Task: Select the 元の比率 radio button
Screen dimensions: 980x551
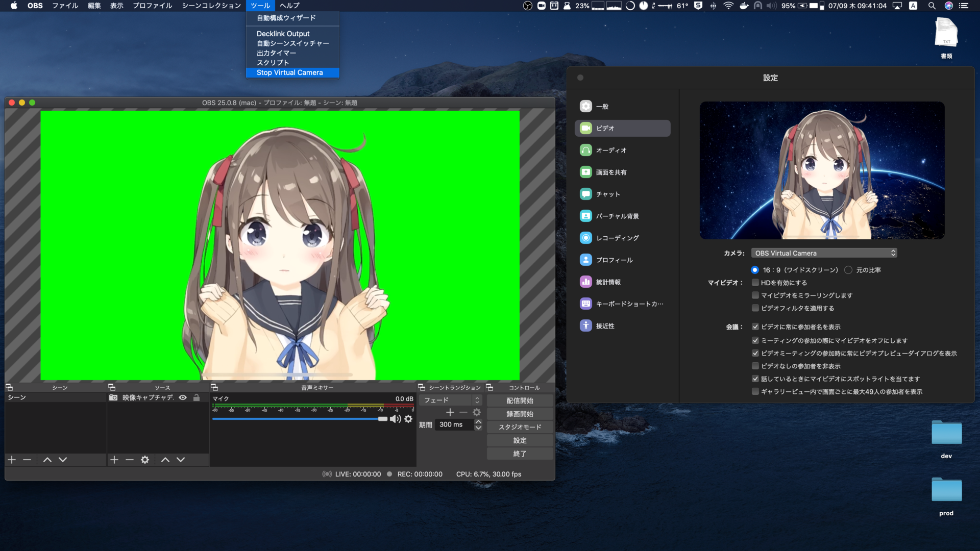Action: point(848,270)
